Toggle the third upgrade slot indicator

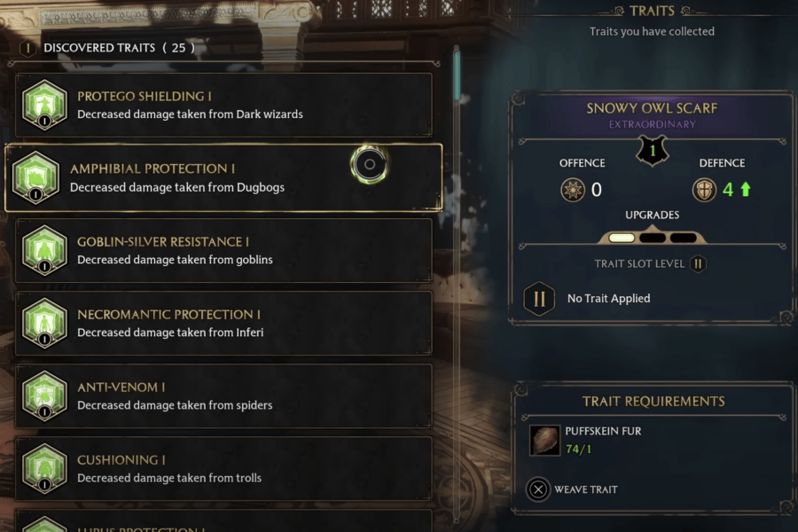click(x=683, y=237)
